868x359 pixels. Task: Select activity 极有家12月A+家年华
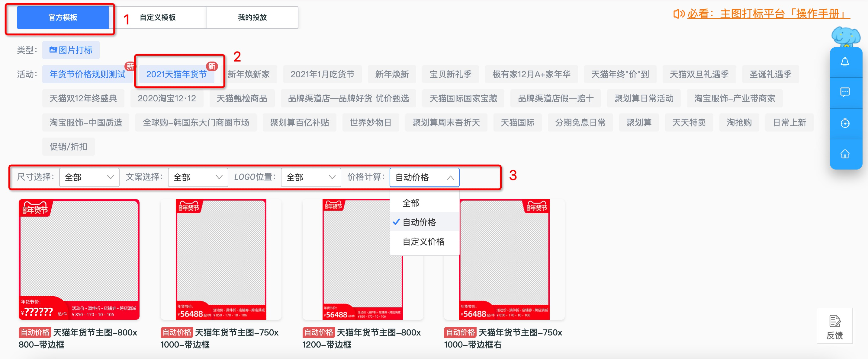531,74
